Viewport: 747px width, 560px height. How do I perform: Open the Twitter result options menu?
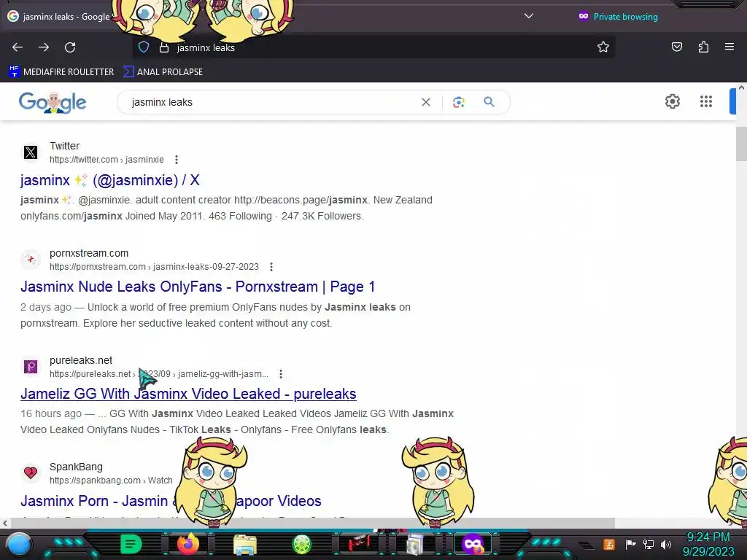click(177, 160)
